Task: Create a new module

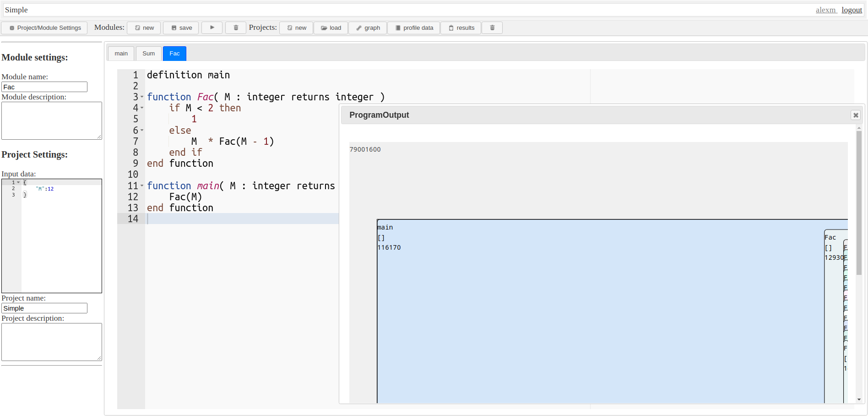Action: tap(144, 28)
